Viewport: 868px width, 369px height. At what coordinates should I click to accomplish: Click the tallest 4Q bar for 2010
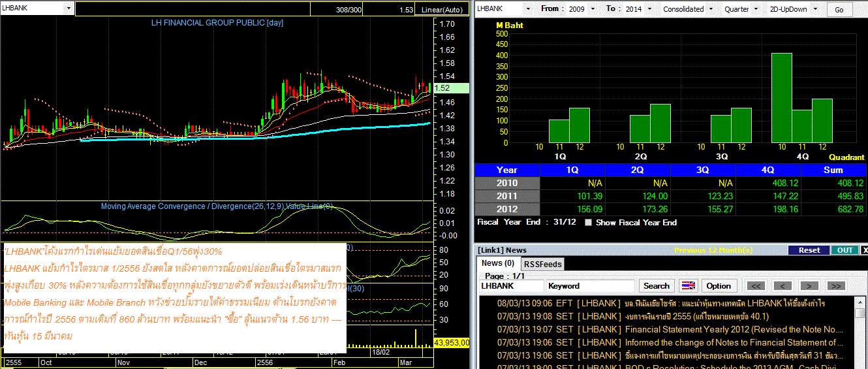pyautogui.click(x=782, y=98)
